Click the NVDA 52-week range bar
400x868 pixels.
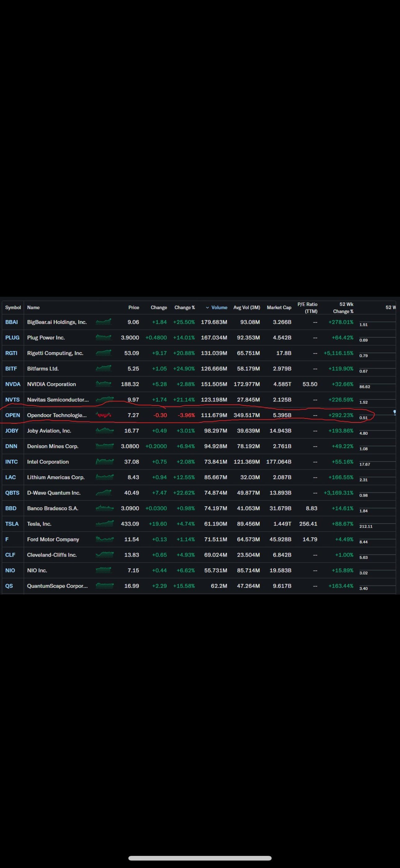point(377,384)
